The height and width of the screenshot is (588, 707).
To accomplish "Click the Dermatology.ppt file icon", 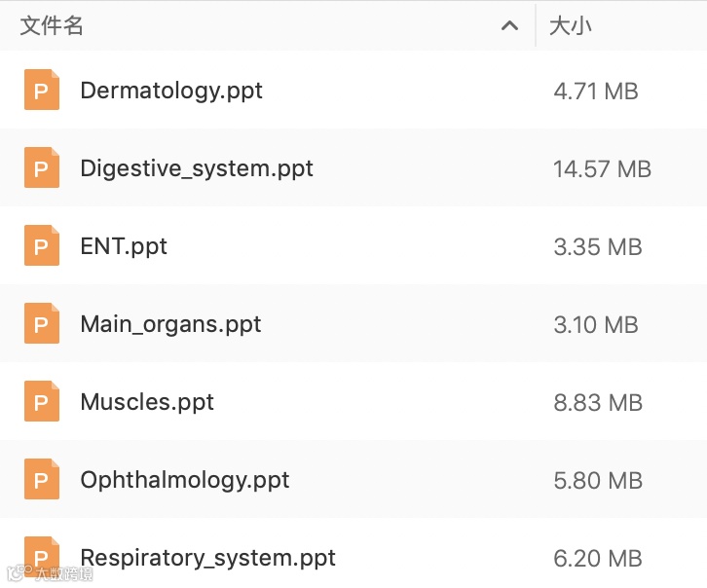I will 41,91.
